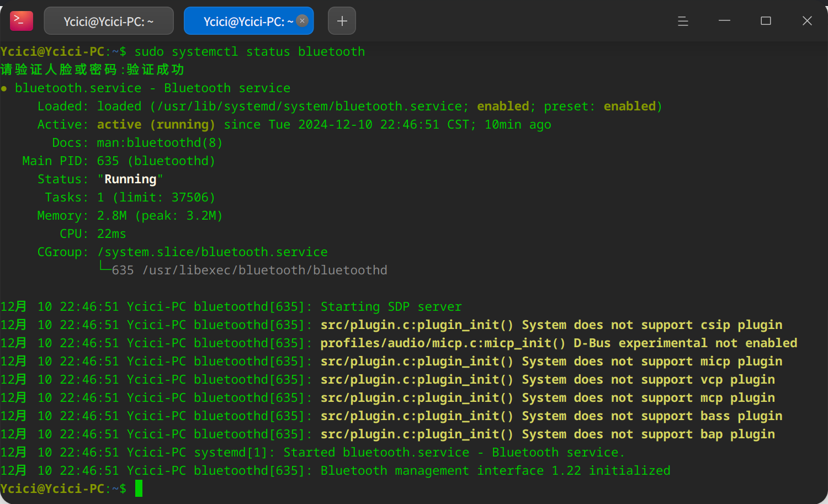Image resolution: width=828 pixels, height=504 pixels.
Task: Click the Chinese text '请验证人脸或密码:验证成功'
Action: pyautogui.click(x=92, y=70)
